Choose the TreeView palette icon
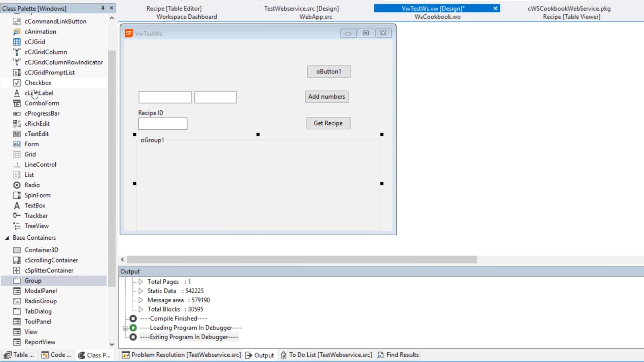Screen dimensions: 644x362 [x=17, y=226]
